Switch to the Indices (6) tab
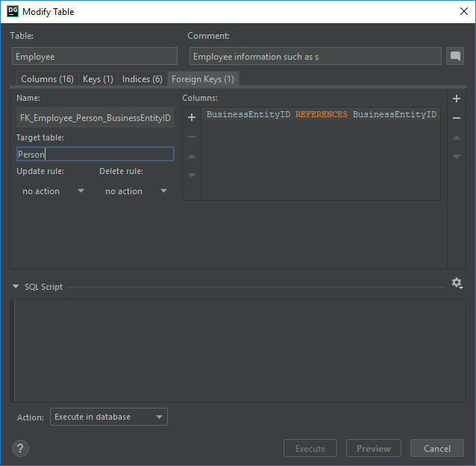The image size is (476, 466). [x=142, y=79]
